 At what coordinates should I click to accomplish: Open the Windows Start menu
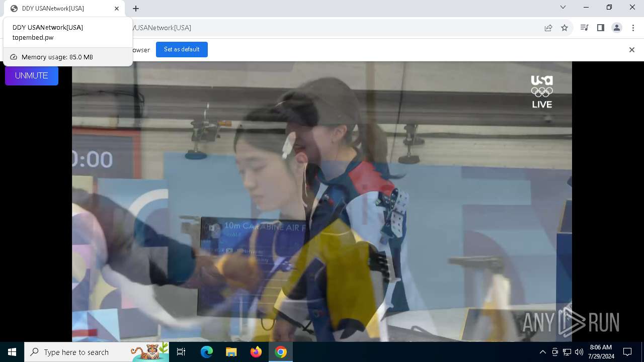click(x=12, y=352)
